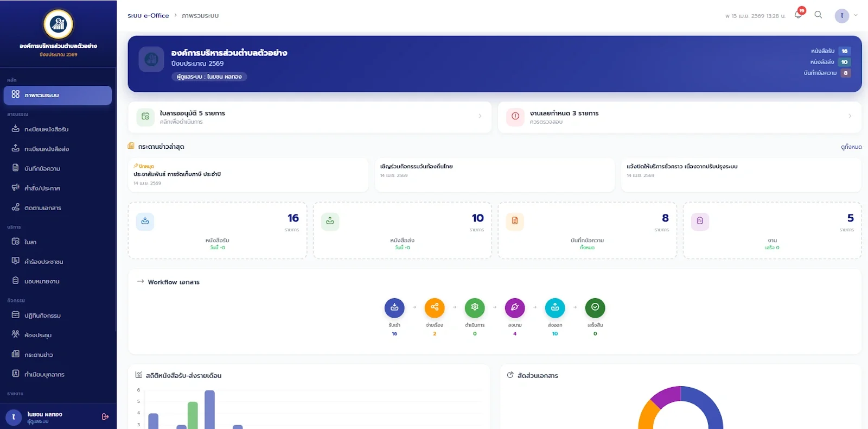Click the ดำเนินการ workflow gear icon
The height and width of the screenshot is (429, 868).
[475, 307]
